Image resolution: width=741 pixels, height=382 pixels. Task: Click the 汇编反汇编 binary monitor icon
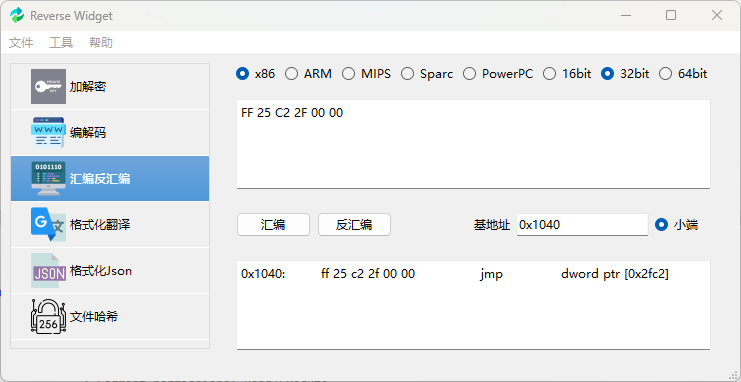point(48,179)
